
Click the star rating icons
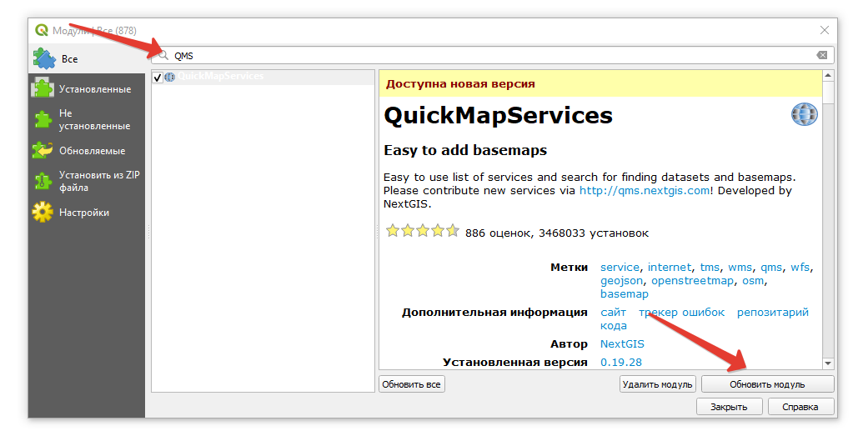coord(423,231)
